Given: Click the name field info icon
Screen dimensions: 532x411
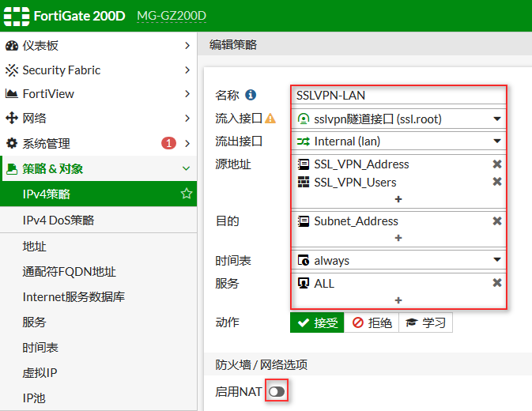Looking at the screenshot, I should coord(251,95).
